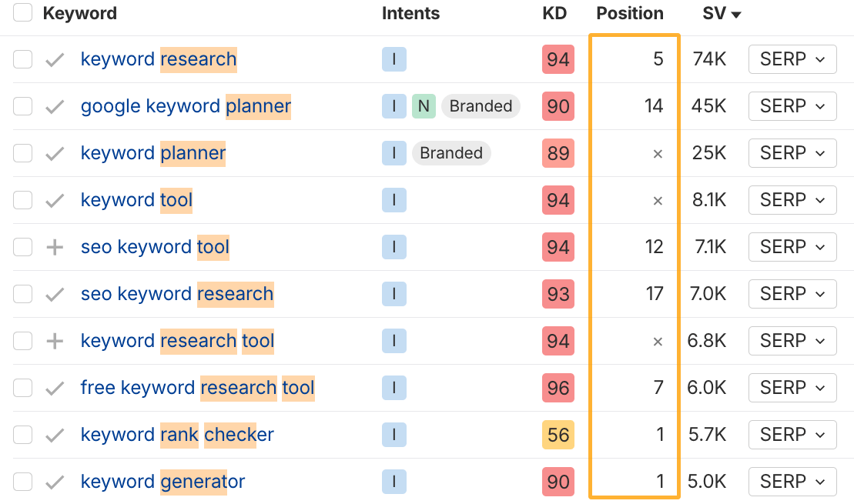The height and width of the screenshot is (504, 854).
Task: Click the N intent badge on google keyword planner
Action: pyautogui.click(x=424, y=106)
